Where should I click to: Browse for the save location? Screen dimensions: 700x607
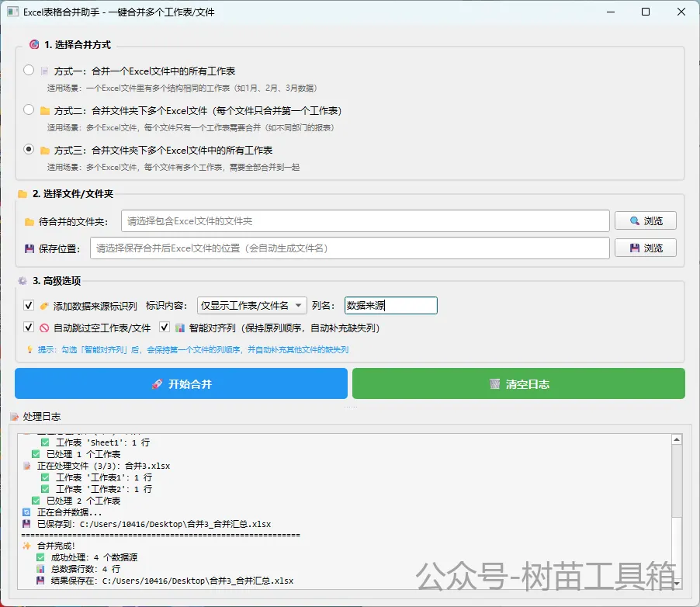pos(646,248)
